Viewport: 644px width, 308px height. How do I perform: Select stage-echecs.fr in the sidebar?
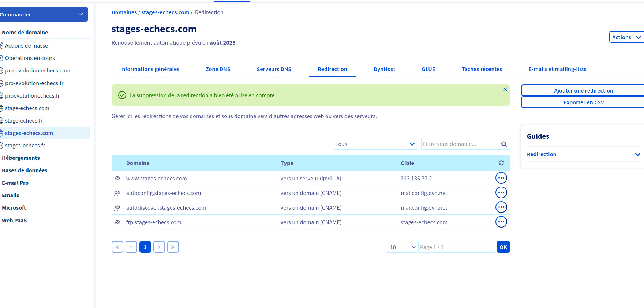coord(24,121)
